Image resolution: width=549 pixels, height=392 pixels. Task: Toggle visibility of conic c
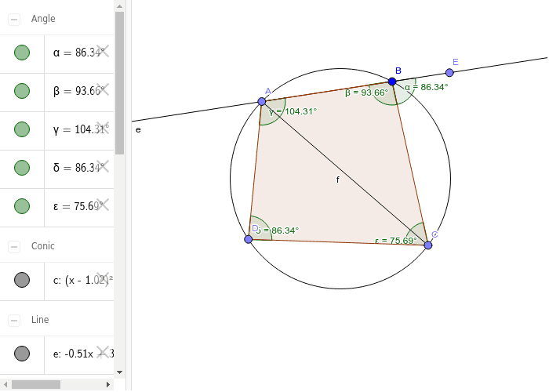pyautogui.click(x=22, y=280)
